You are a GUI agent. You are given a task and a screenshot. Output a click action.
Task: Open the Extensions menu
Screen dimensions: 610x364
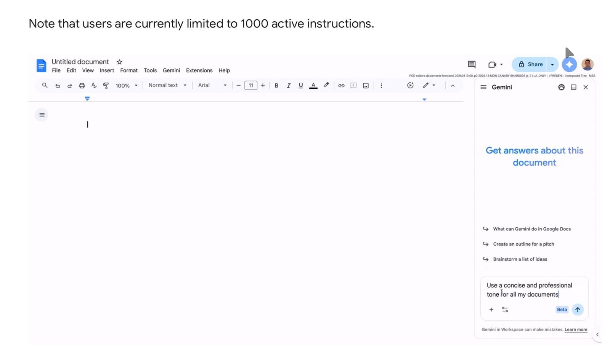point(199,70)
